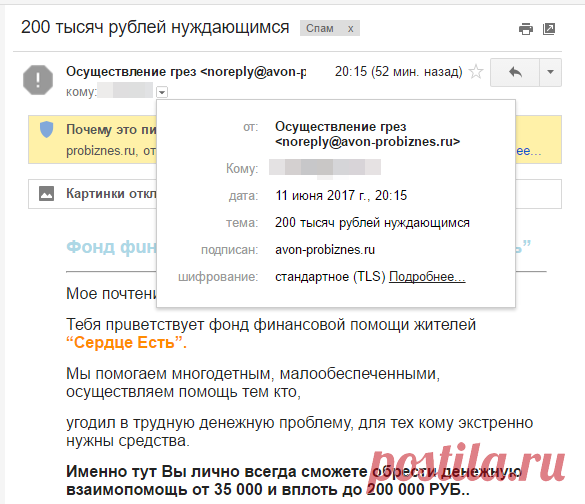
Task: Click the тема value in details popup
Action: click(x=372, y=223)
